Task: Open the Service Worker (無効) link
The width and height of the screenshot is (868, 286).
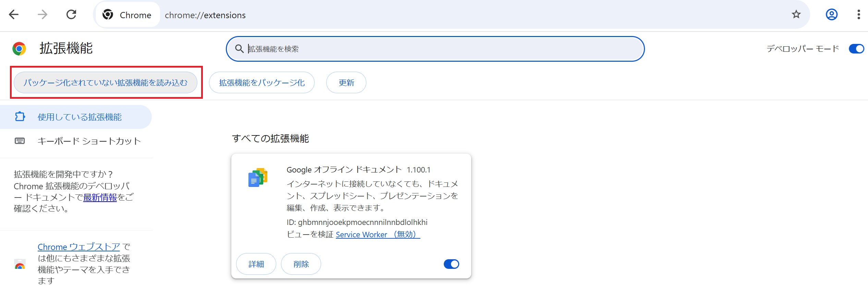Action: click(378, 235)
